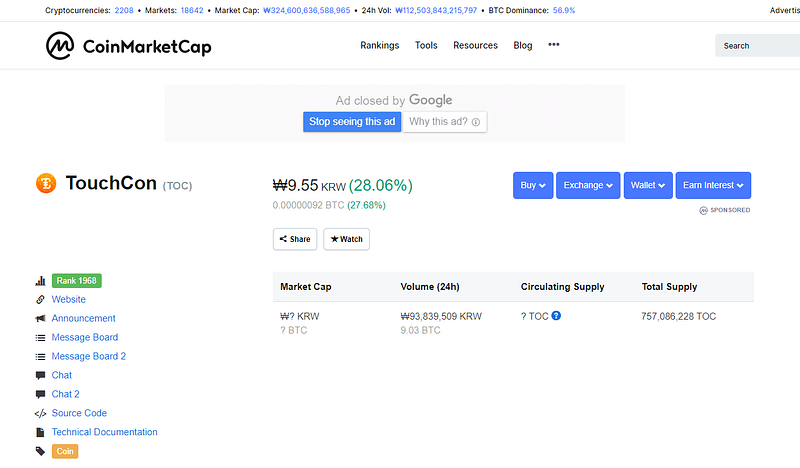Open the Buy dropdown

[x=533, y=185]
